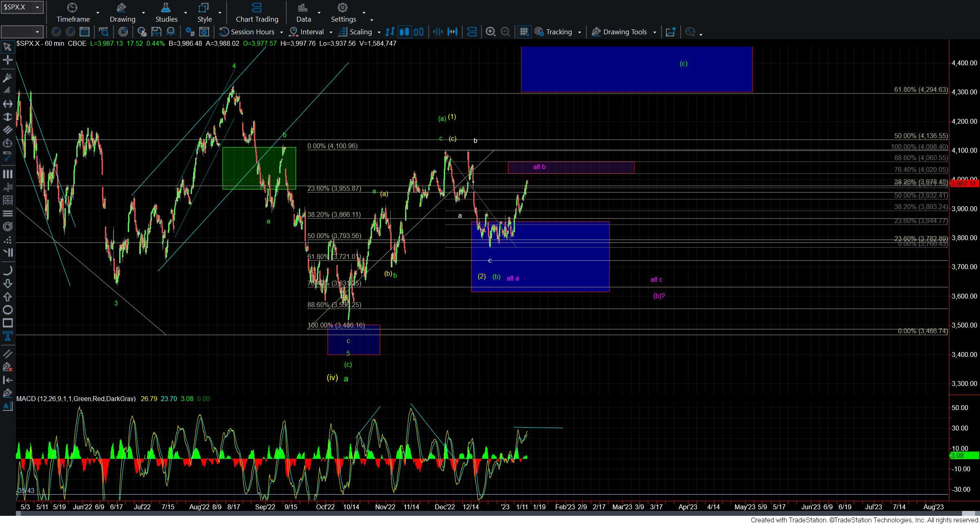
Task: Select the rectangle drawing tool
Action: coord(7,323)
